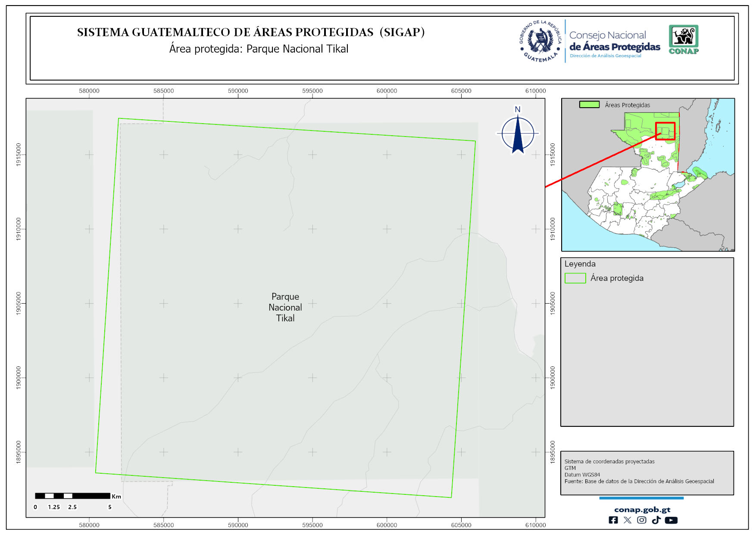
Task: Click the Áreas Protegidas swatch in inset map
Action: [x=589, y=105]
